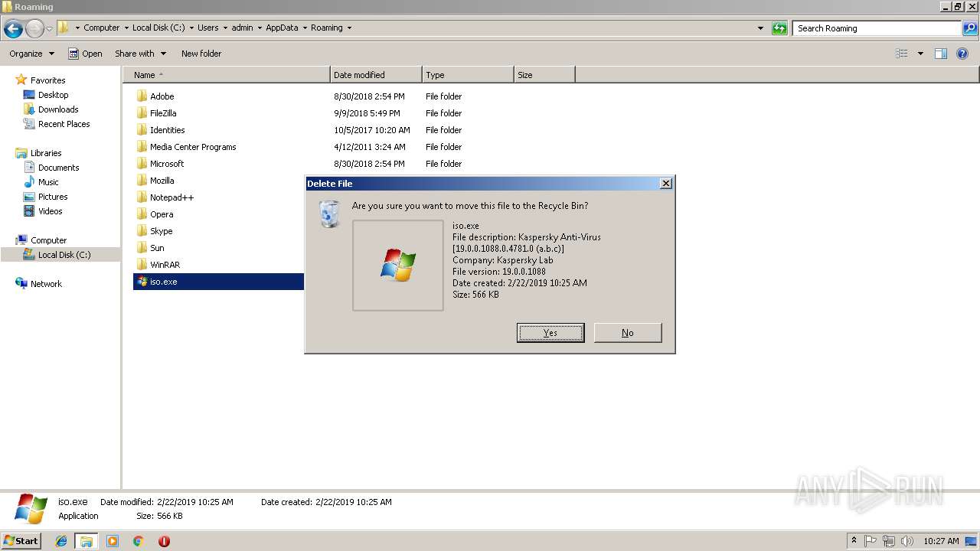The width and height of the screenshot is (980, 551).
Task: Click the Start button
Action: [x=21, y=541]
